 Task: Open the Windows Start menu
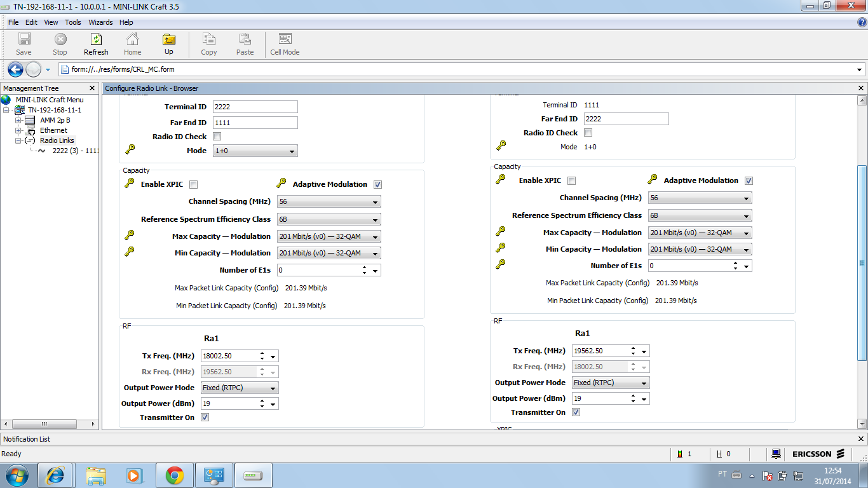coord(17,475)
